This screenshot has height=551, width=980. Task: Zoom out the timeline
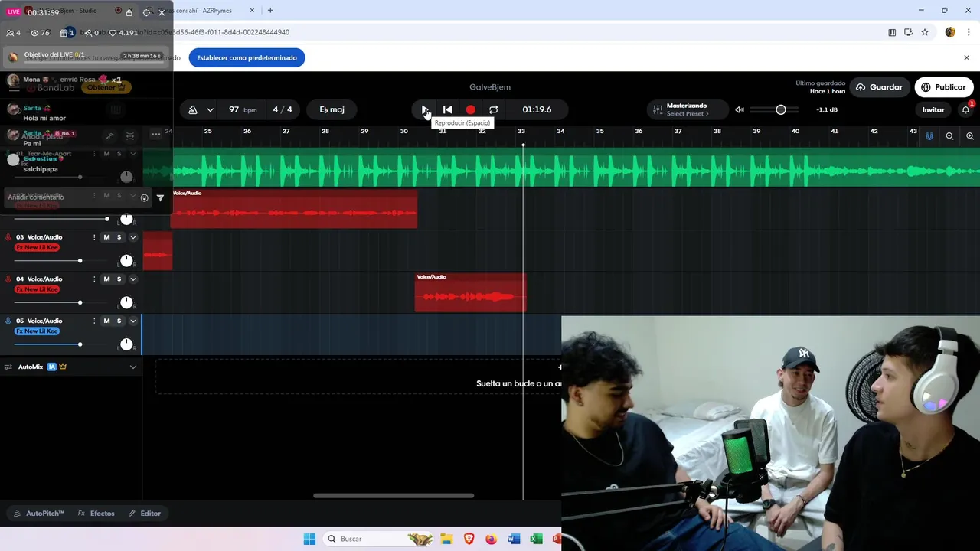point(949,135)
